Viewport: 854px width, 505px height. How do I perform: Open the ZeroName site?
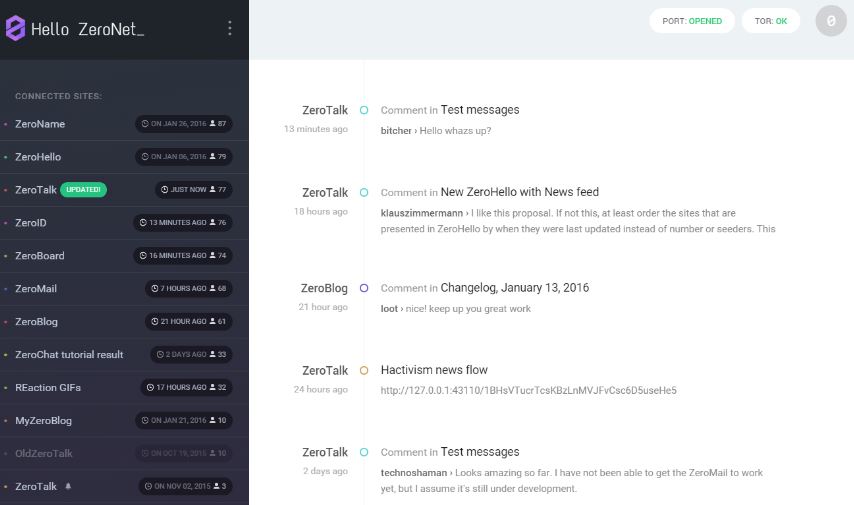coord(40,124)
